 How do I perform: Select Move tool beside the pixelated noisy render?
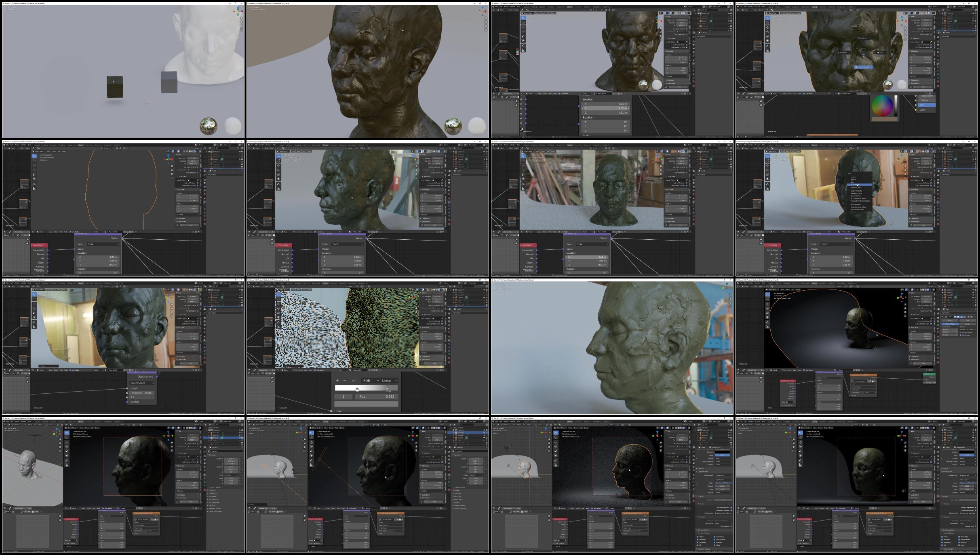coord(278,303)
